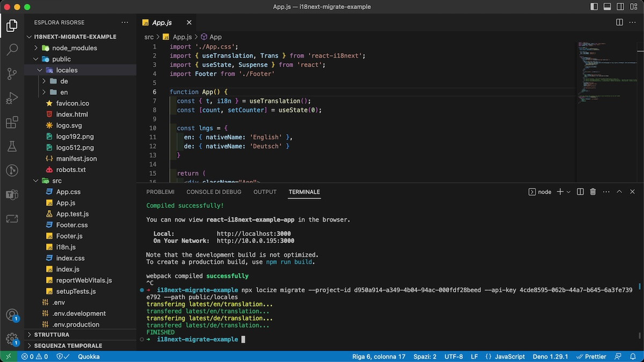
Task: Switch to the PROBLEMI tab
Action: click(160, 192)
